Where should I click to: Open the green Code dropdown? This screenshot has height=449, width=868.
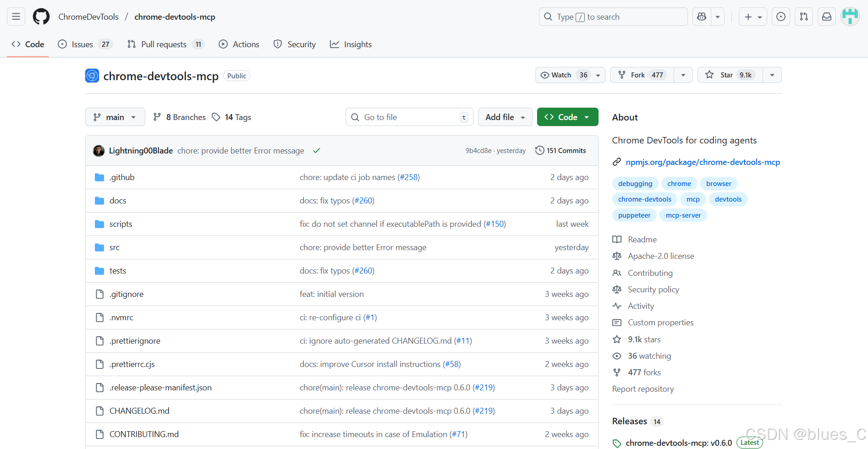[567, 117]
